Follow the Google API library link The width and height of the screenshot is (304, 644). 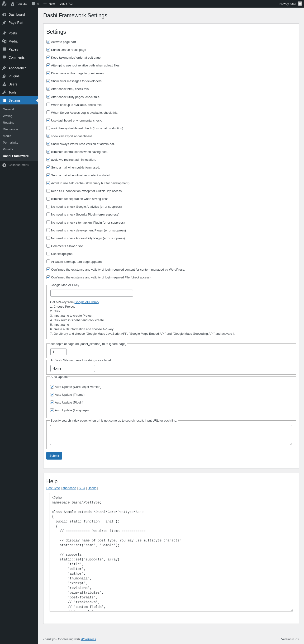click(x=87, y=302)
